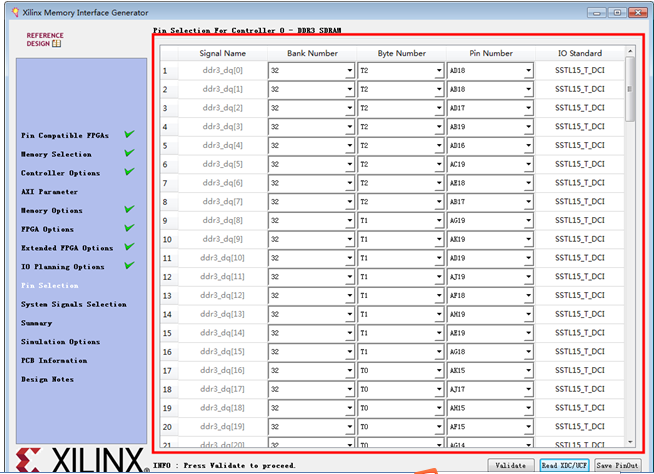Open Pin Number dropdown showing AG18

click(x=490, y=352)
